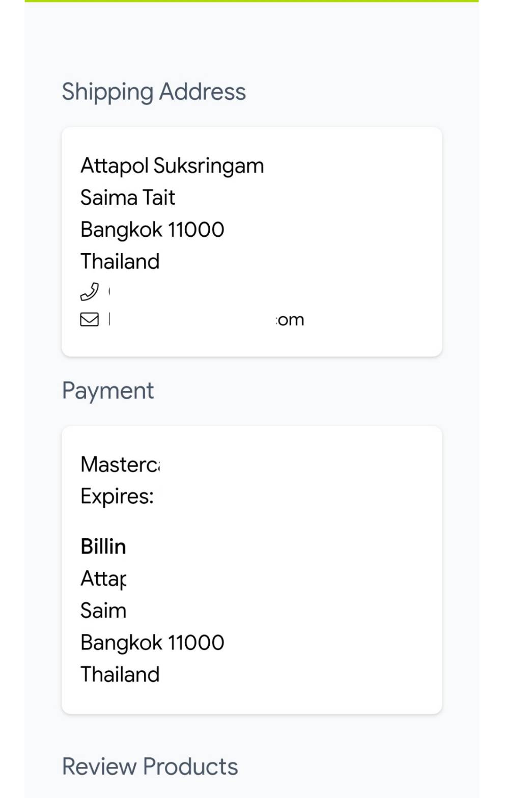
Task: Tap the phone icon in the shipping card
Action: (x=90, y=291)
